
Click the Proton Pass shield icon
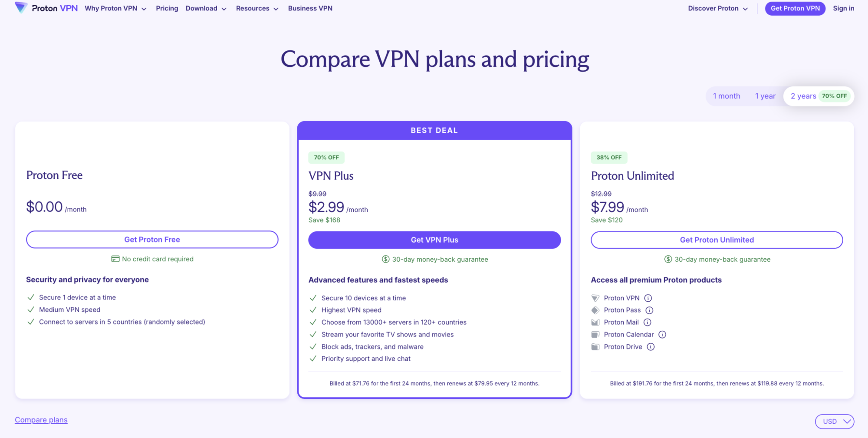pos(595,310)
